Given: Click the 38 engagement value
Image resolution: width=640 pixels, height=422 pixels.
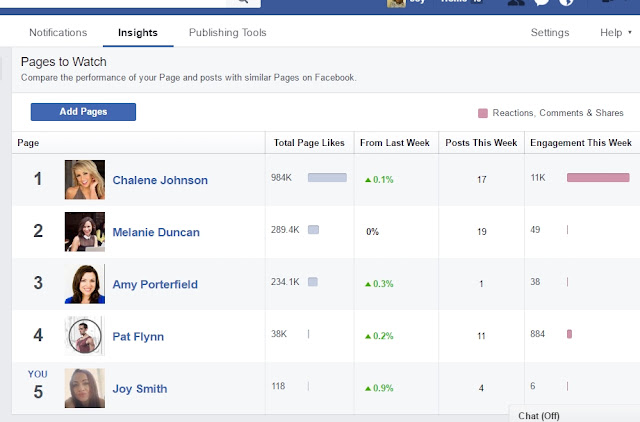Looking at the screenshot, I should pyautogui.click(x=535, y=282).
